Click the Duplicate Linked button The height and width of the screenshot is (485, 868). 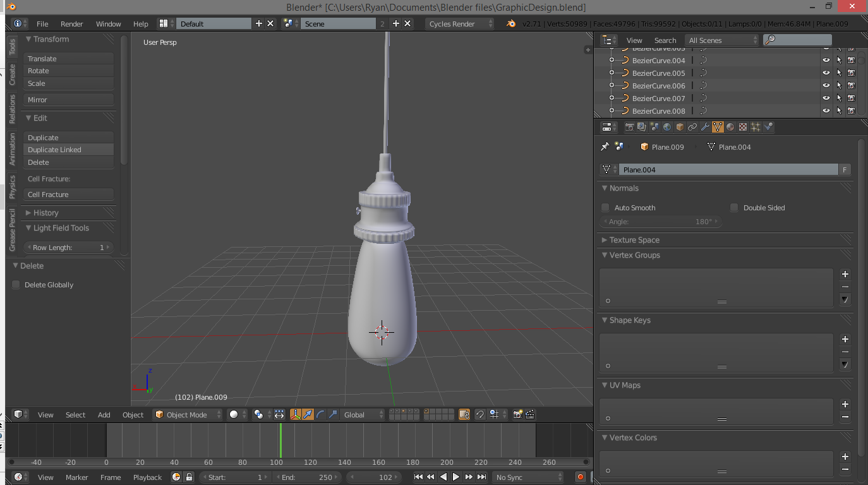[69, 150]
